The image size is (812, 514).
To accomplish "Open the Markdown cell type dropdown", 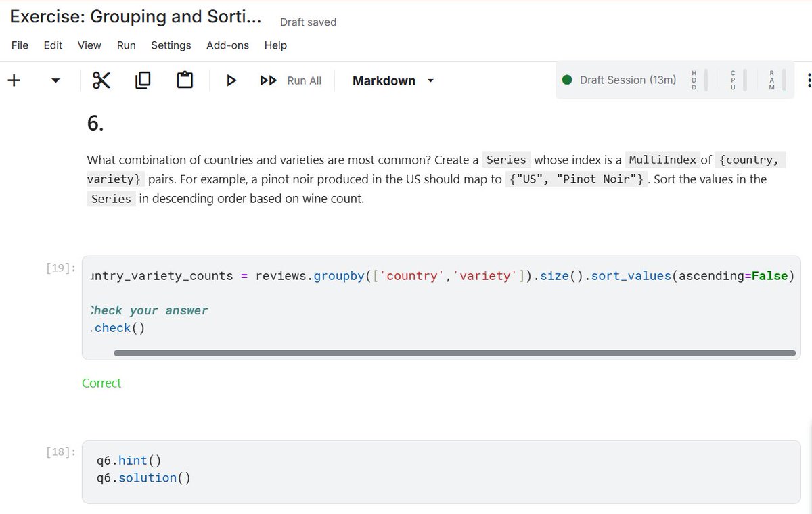I will 393,80.
